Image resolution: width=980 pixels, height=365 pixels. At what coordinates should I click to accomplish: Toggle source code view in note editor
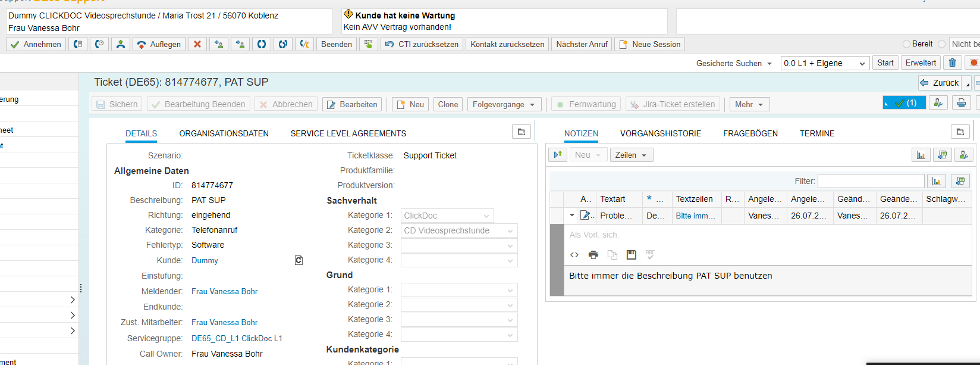(574, 255)
